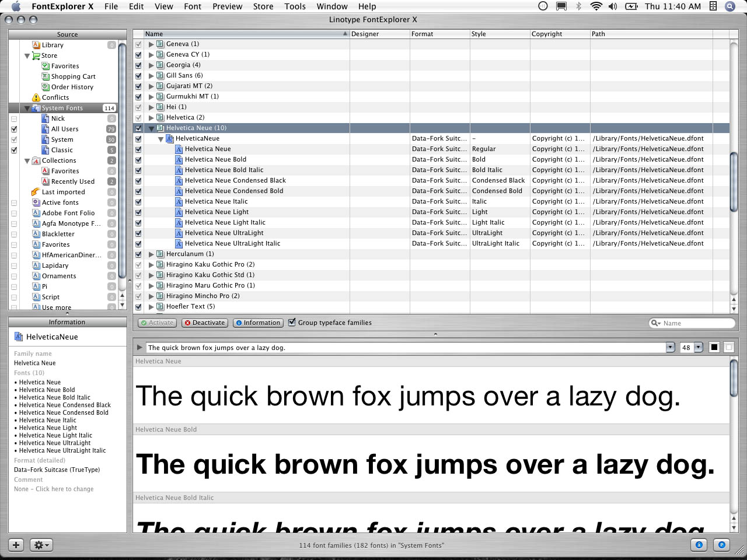Click the Conflicts warning icon
747x560 pixels.
(x=36, y=97)
